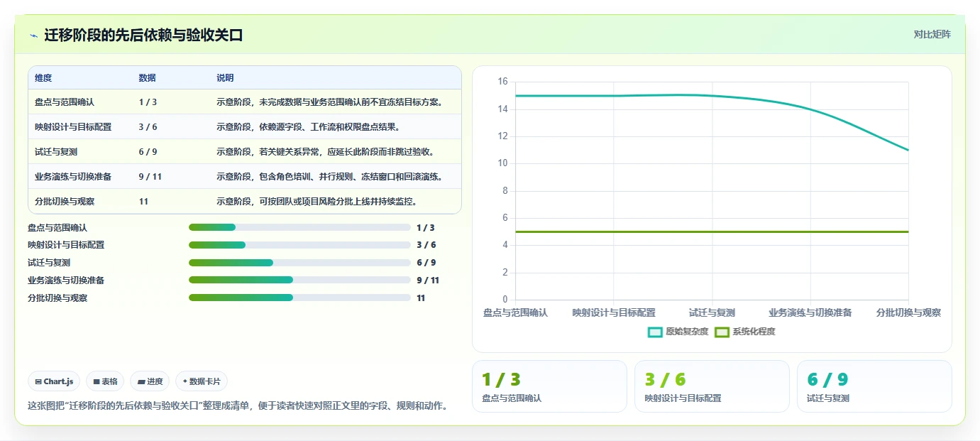Select table row 映射设计与目标配置
Image resolution: width=980 pixels, height=441 pixels.
click(x=245, y=126)
